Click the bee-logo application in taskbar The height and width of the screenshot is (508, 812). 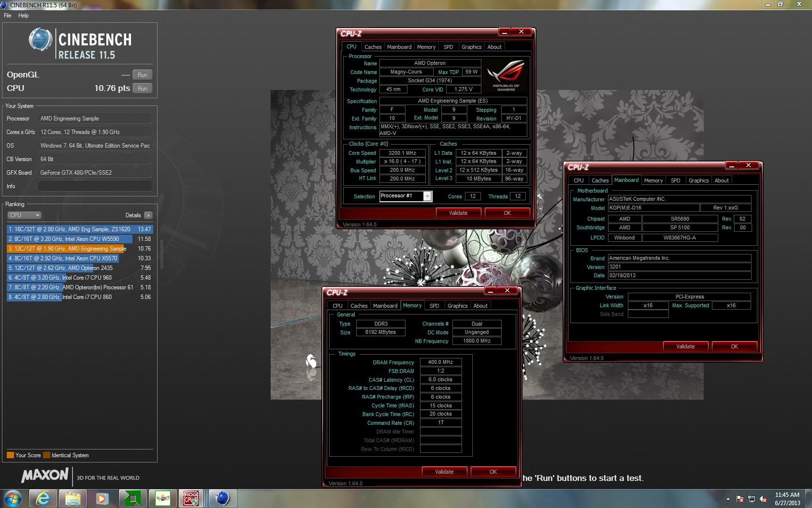[x=163, y=498]
